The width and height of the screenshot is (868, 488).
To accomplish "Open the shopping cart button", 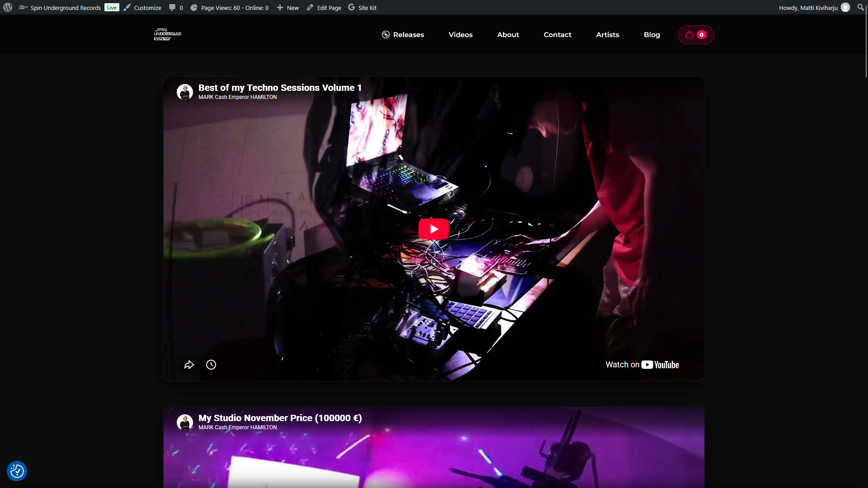I will click(x=695, y=35).
